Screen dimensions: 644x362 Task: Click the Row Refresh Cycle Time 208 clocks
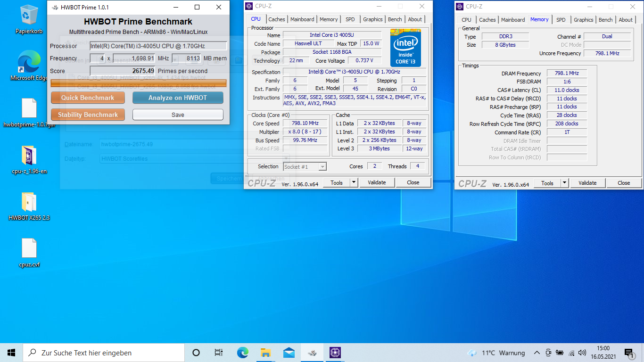(567, 123)
